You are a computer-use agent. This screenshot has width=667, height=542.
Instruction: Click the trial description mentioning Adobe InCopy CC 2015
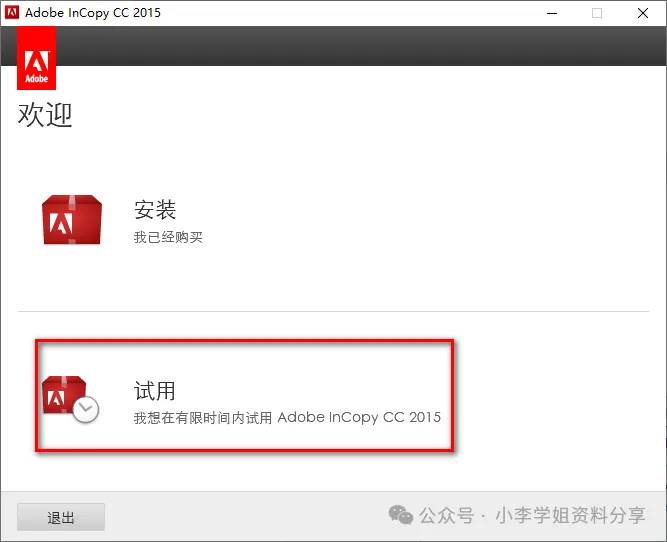coord(287,417)
